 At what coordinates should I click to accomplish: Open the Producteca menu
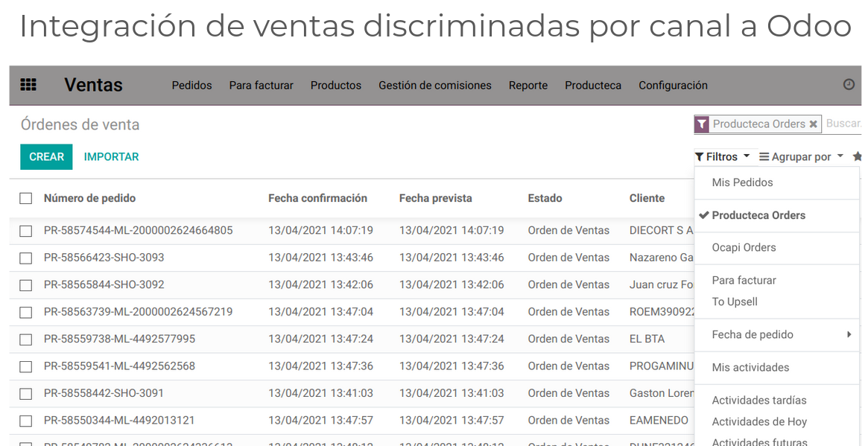point(593,85)
